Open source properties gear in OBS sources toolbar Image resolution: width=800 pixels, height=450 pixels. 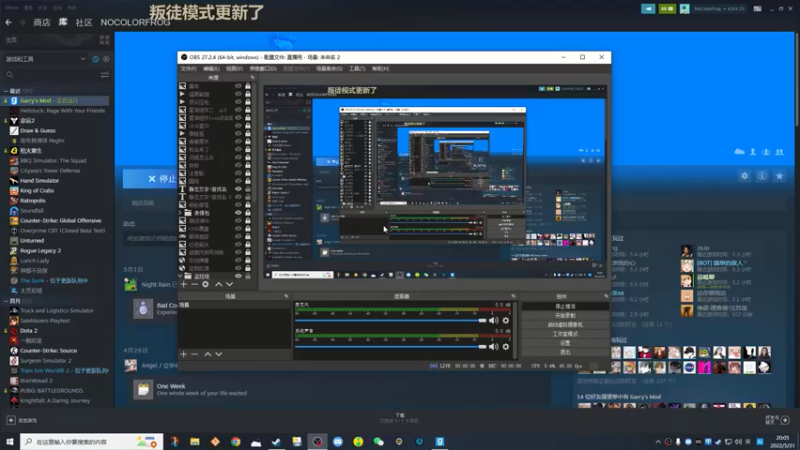click(x=206, y=284)
